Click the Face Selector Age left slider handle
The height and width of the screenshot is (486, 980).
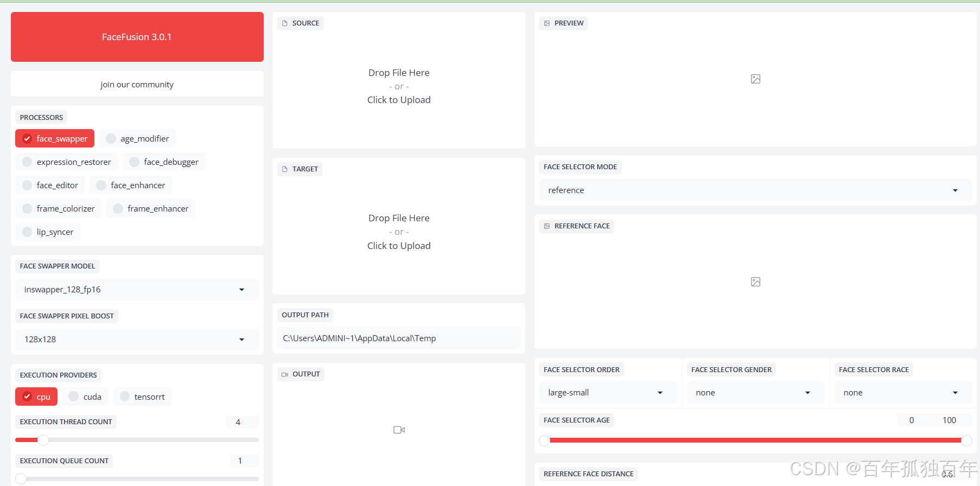[x=544, y=440]
